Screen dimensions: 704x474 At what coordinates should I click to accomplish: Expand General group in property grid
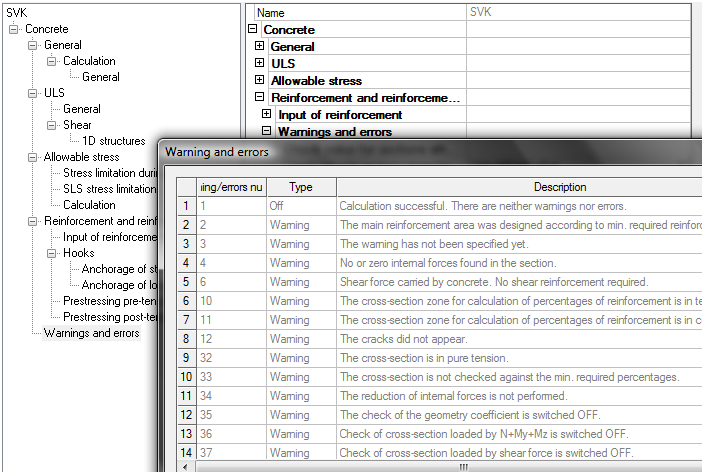260,46
